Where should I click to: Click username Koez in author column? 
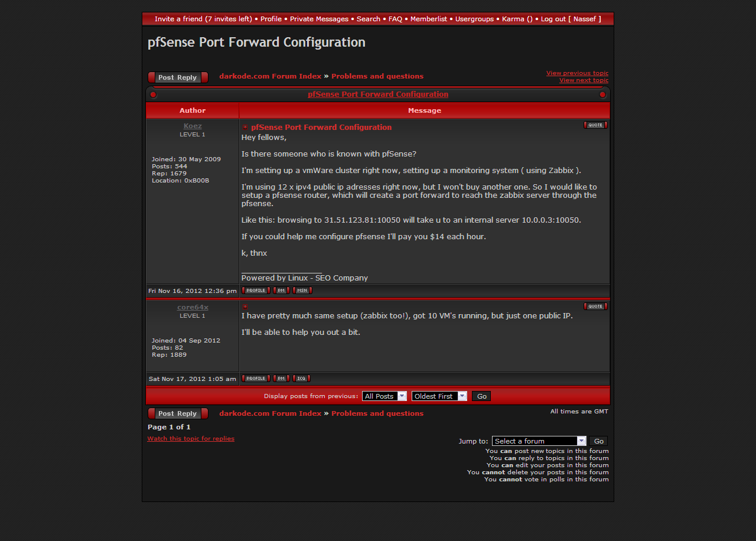click(193, 126)
